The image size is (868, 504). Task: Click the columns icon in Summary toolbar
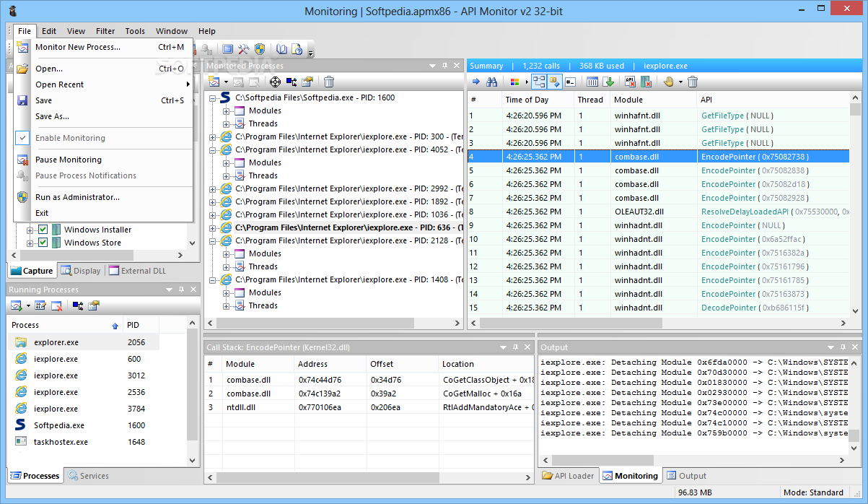(x=592, y=82)
